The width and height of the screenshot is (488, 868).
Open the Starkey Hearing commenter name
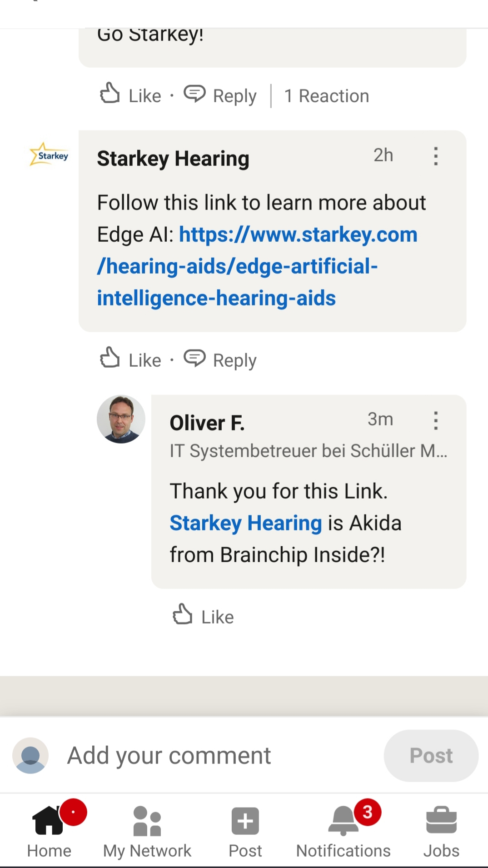[x=173, y=159]
